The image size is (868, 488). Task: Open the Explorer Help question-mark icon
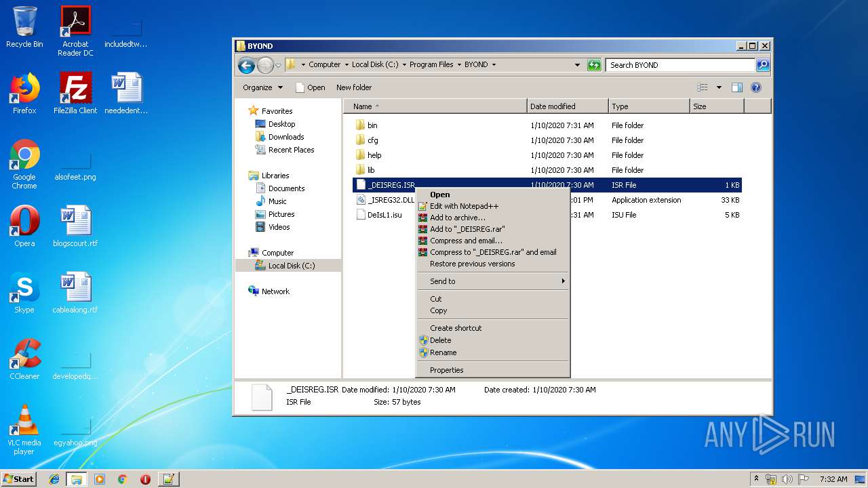tap(756, 87)
